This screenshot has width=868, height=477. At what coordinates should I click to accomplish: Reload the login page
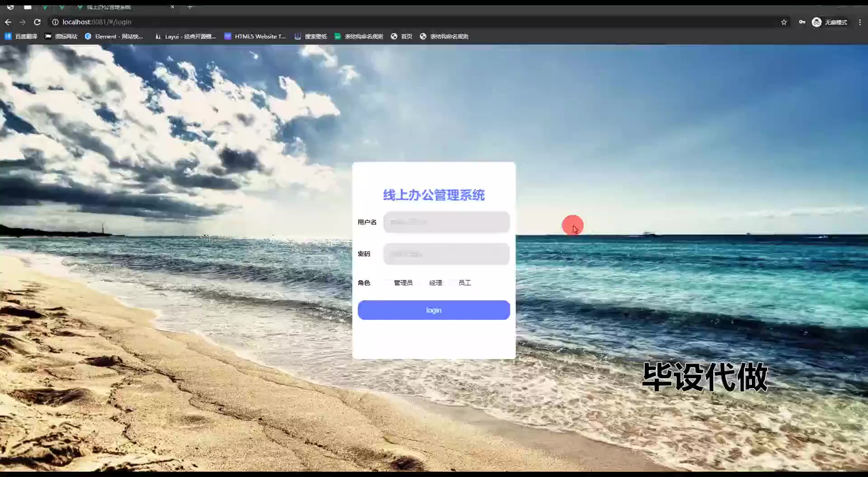[x=38, y=22]
